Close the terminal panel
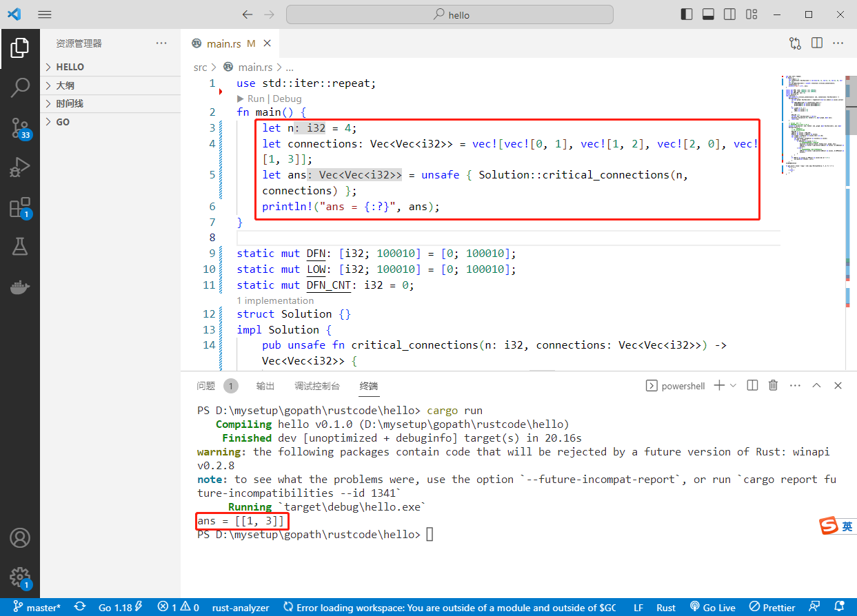 point(838,385)
